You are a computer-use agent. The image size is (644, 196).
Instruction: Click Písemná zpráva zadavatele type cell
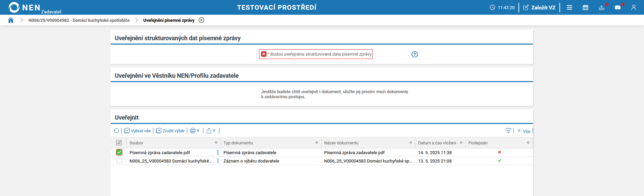click(250, 152)
